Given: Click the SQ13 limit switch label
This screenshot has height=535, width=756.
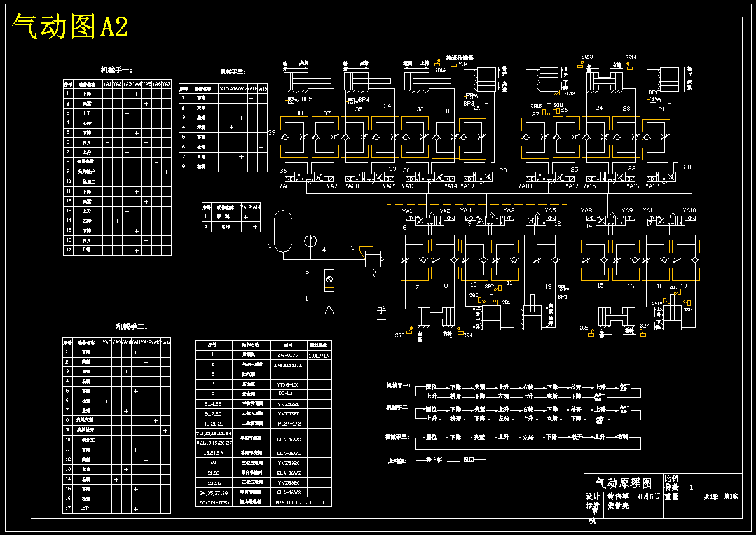Looking at the screenshot, I should 588,57.
